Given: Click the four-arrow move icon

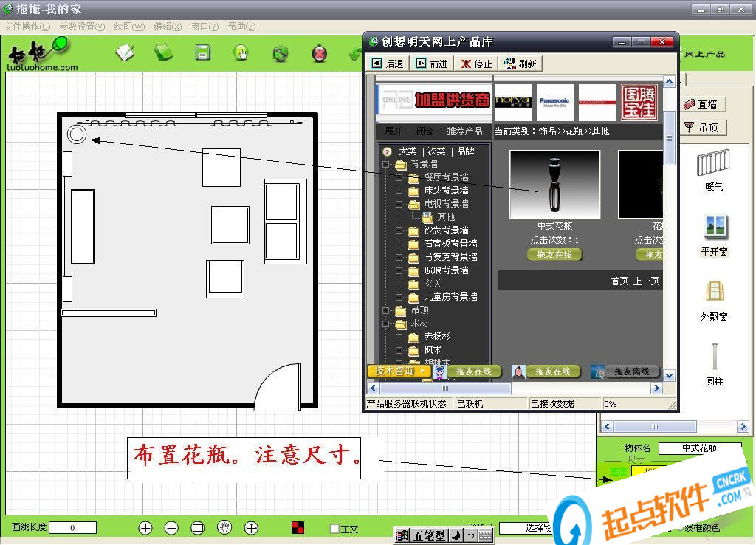Looking at the screenshot, I should (251, 528).
